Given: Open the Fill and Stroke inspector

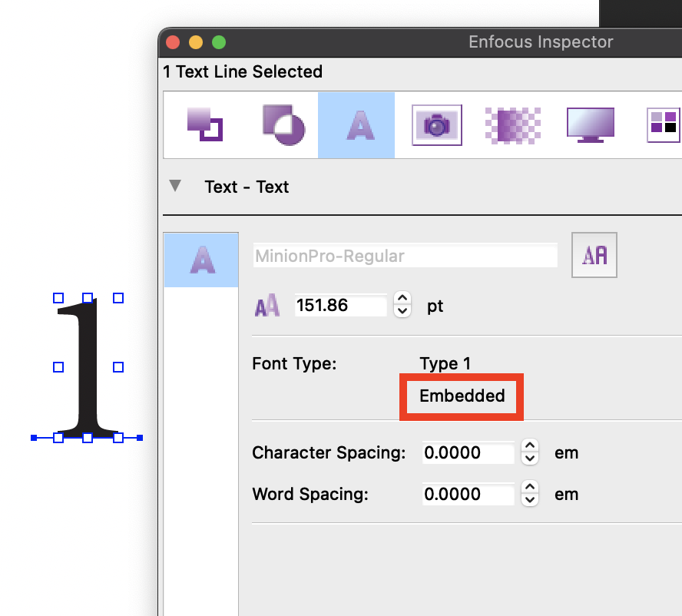Looking at the screenshot, I should [206, 124].
